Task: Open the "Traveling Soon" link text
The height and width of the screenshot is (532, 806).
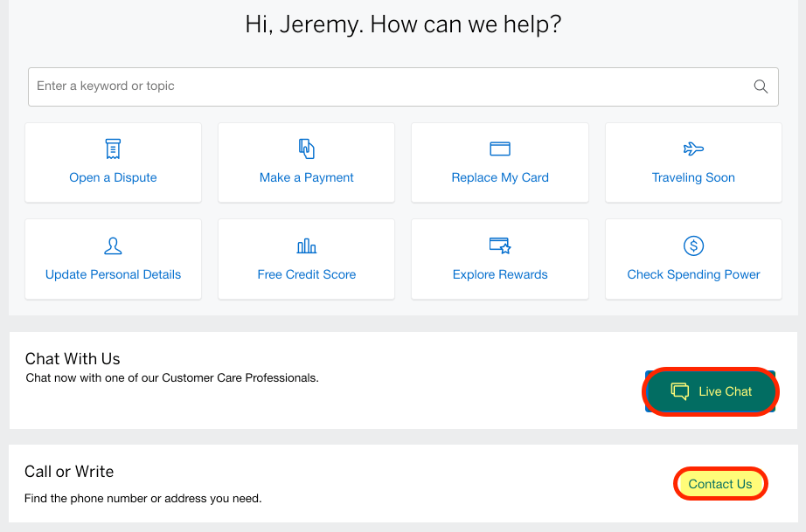Action: click(x=693, y=177)
